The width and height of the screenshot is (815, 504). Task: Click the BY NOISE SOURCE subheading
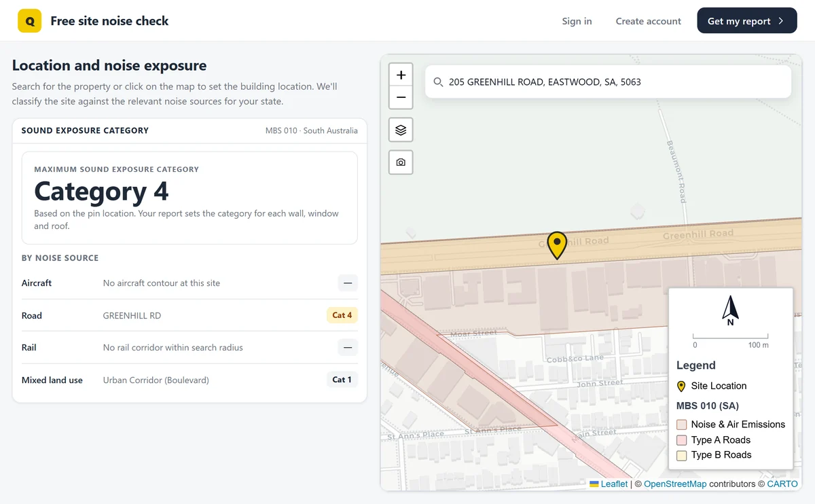[60, 258]
